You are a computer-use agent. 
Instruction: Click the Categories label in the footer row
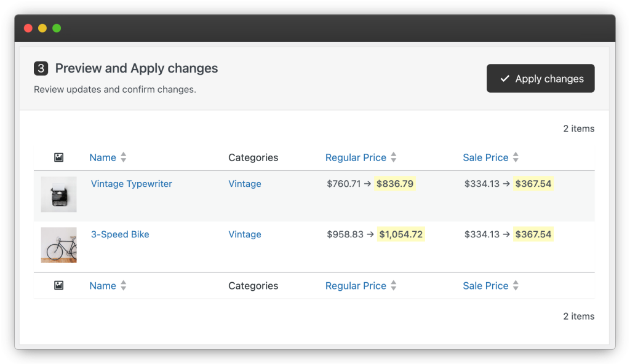point(253,286)
